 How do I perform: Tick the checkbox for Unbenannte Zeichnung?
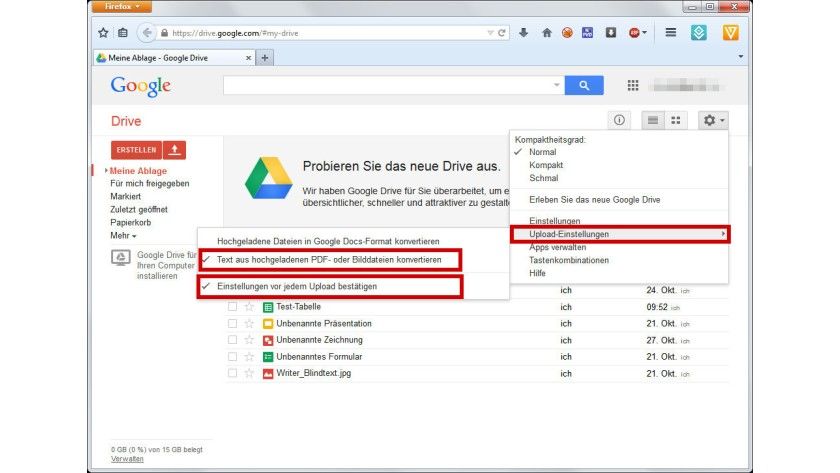coord(232,340)
